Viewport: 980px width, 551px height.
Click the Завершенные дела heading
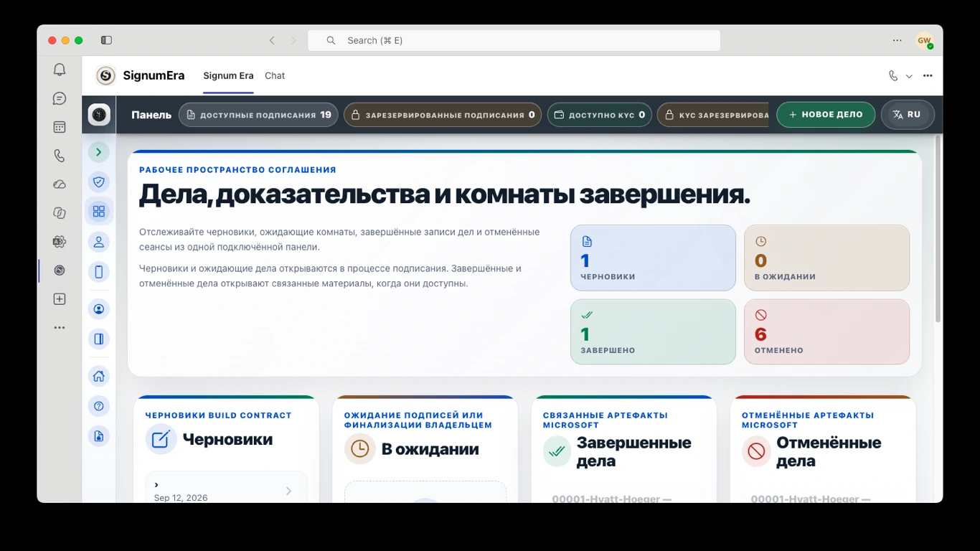634,451
